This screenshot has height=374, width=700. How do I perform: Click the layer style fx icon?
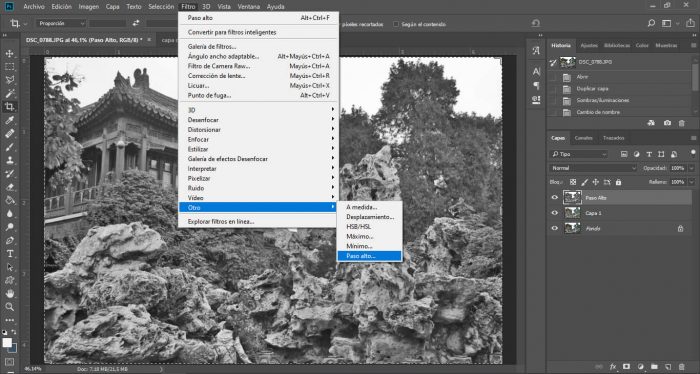pos(613,366)
